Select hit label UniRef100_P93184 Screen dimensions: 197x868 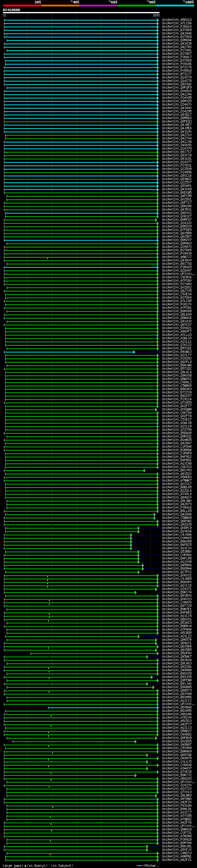(x=177, y=806)
